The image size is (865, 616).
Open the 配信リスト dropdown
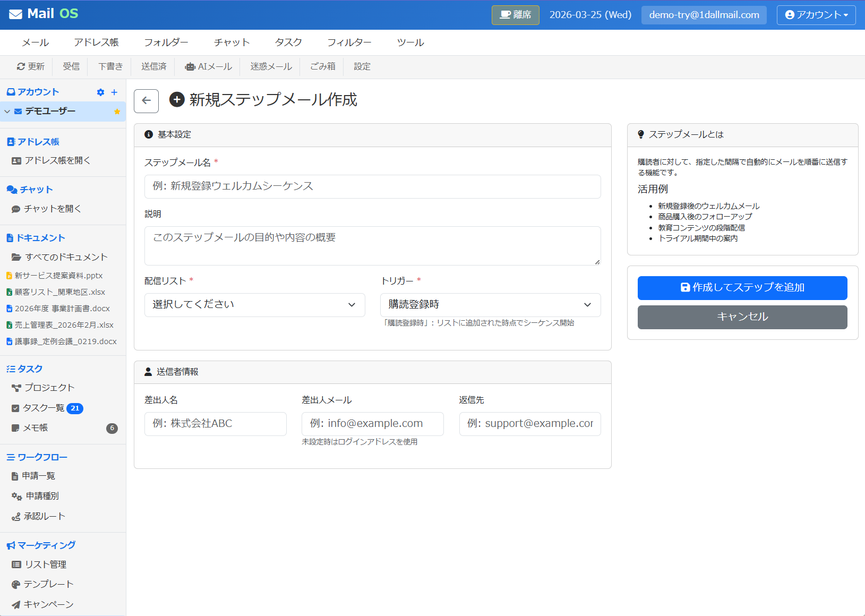point(255,304)
